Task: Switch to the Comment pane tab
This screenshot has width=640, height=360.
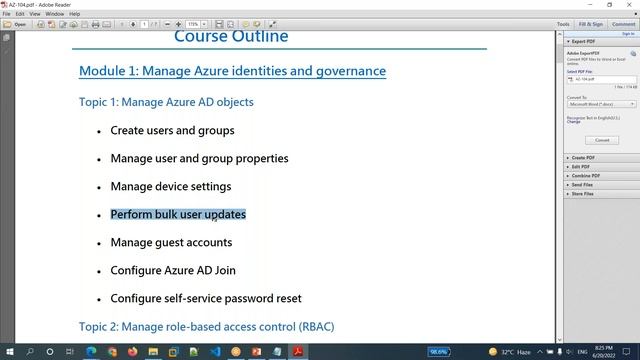Action: [x=623, y=24]
